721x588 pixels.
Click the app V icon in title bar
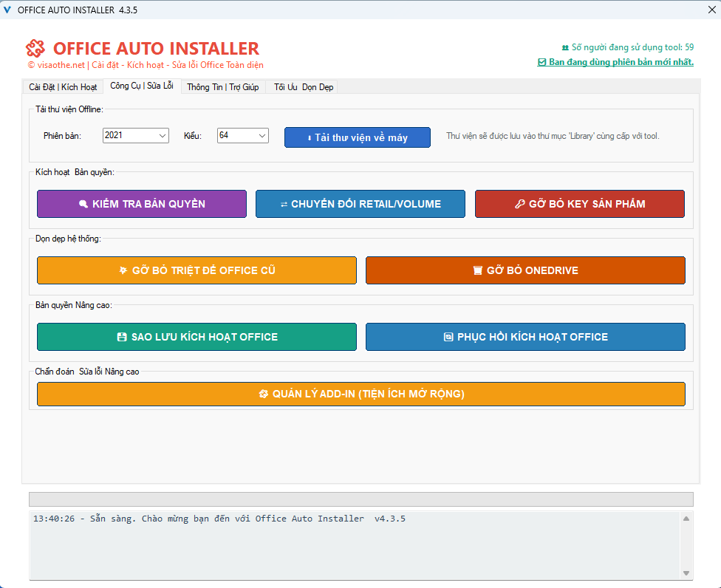(7, 10)
